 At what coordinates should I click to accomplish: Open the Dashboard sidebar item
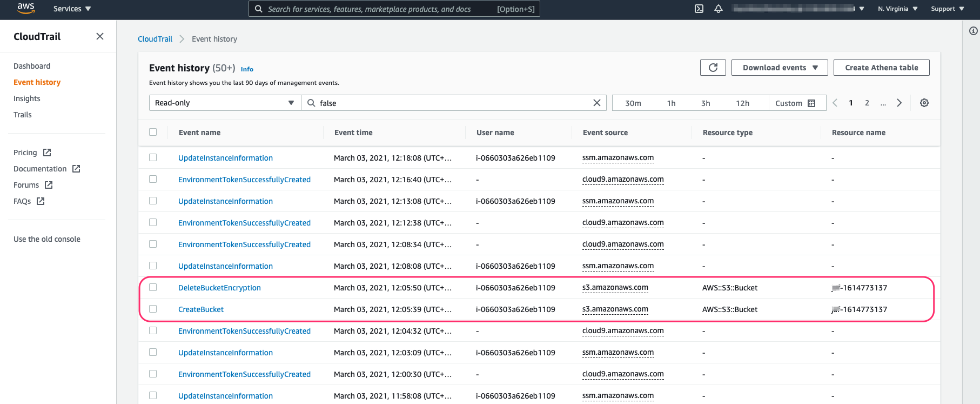[x=32, y=66]
